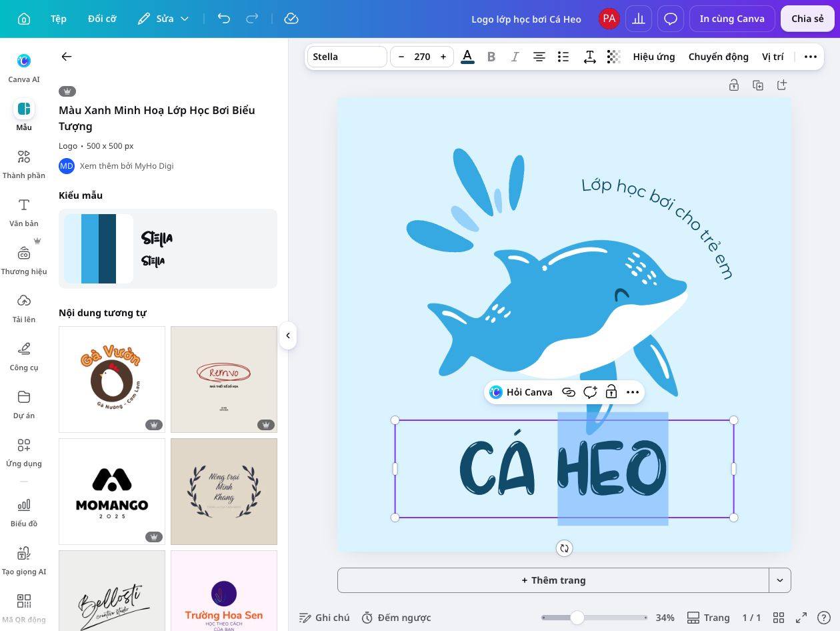This screenshot has height=631, width=840.
Task: Open the Văn bản text panel
Action: 24,212
